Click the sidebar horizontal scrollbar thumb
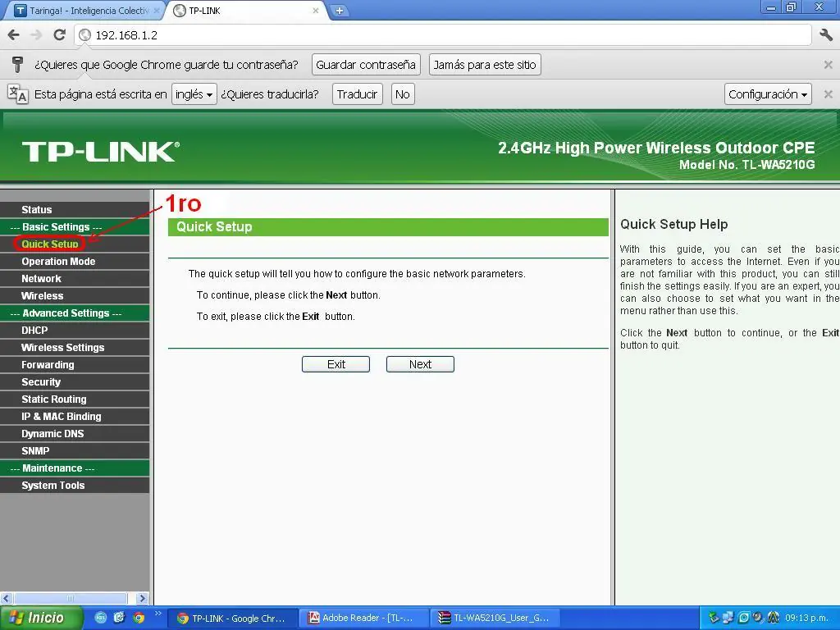The image size is (840, 630). [x=70, y=598]
